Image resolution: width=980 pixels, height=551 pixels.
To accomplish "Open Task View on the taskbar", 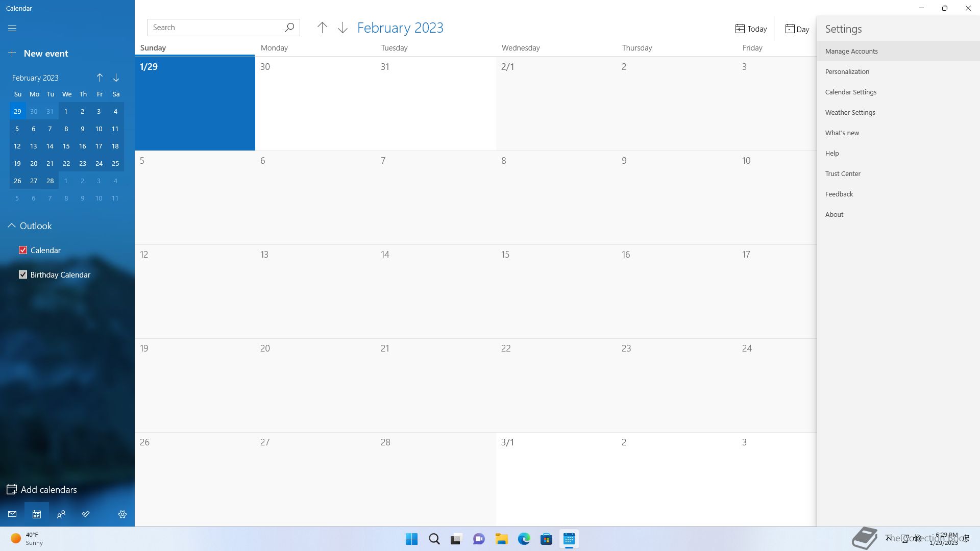I will coord(456,539).
